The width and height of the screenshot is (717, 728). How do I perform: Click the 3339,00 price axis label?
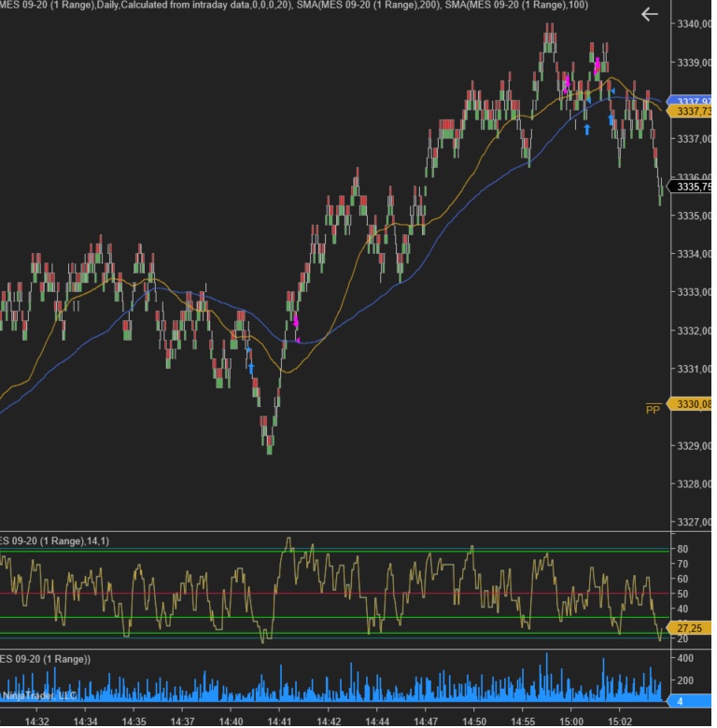694,63
